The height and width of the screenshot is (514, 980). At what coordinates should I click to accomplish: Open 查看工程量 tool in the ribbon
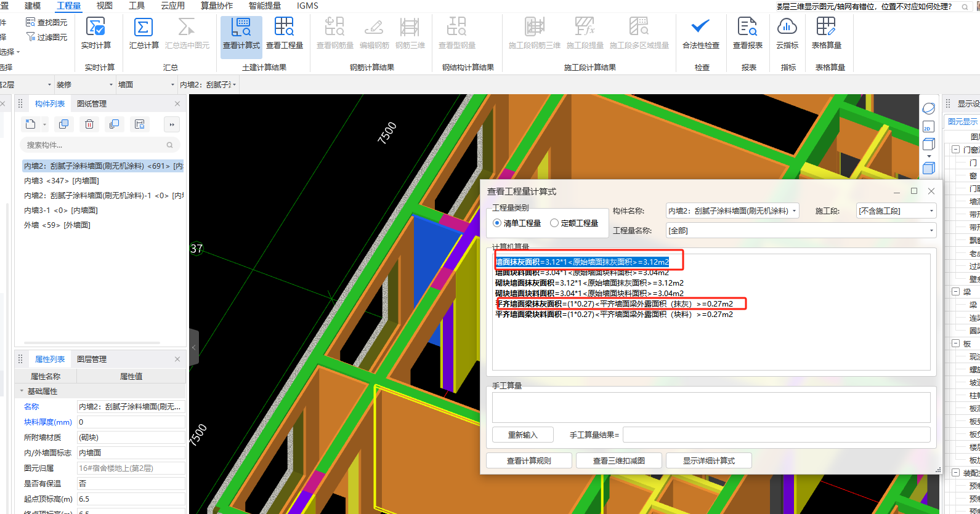[284, 33]
